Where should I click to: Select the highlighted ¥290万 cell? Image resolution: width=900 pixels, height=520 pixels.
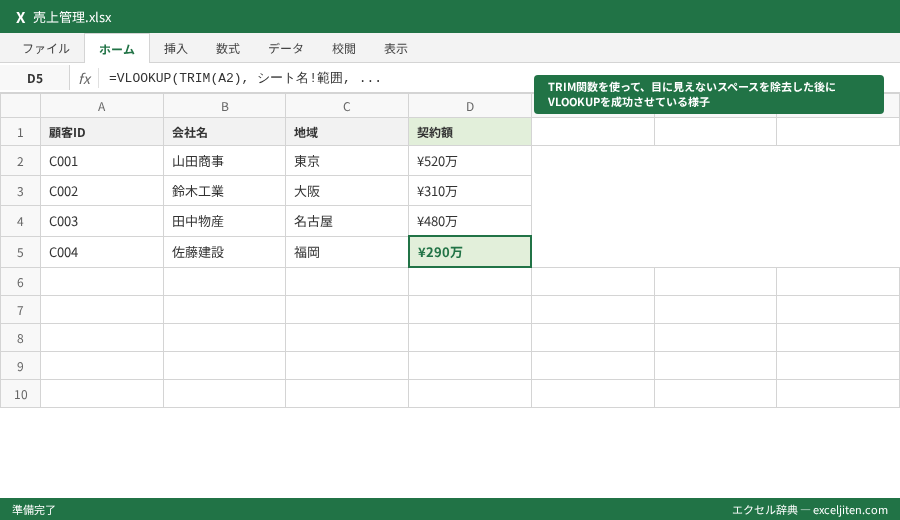point(470,252)
